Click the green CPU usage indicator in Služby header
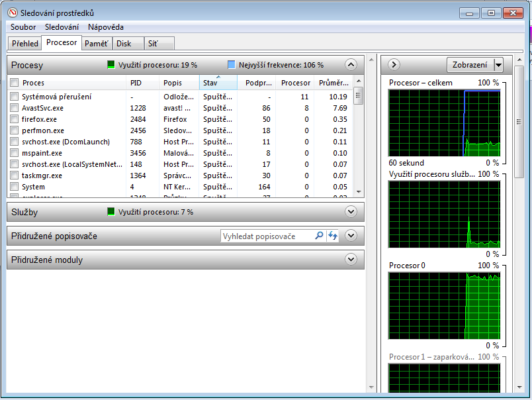Viewport: 532px width, 400px height. [x=111, y=211]
